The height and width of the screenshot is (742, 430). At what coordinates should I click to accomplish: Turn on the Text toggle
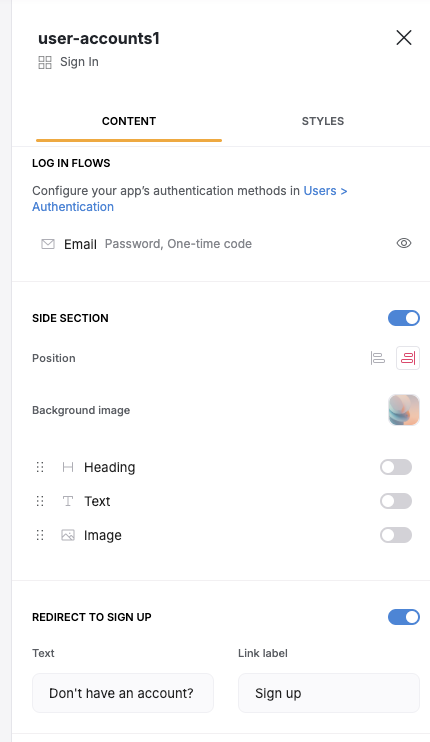tap(396, 501)
